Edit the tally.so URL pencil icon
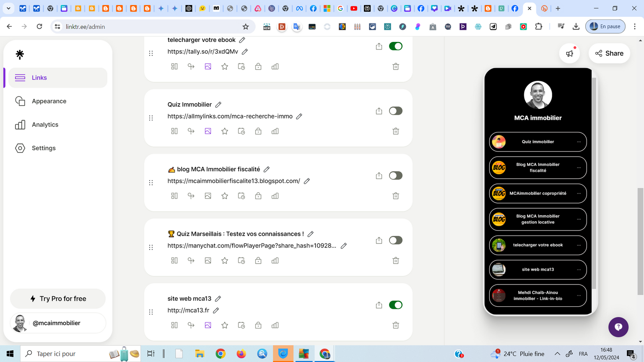Image resolution: width=644 pixels, height=362 pixels. [245, 52]
